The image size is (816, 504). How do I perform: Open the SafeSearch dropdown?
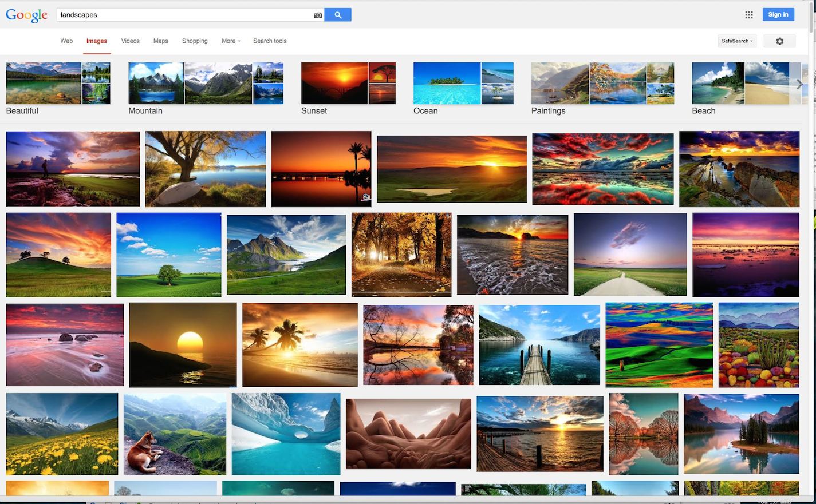(x=737, y=41)
